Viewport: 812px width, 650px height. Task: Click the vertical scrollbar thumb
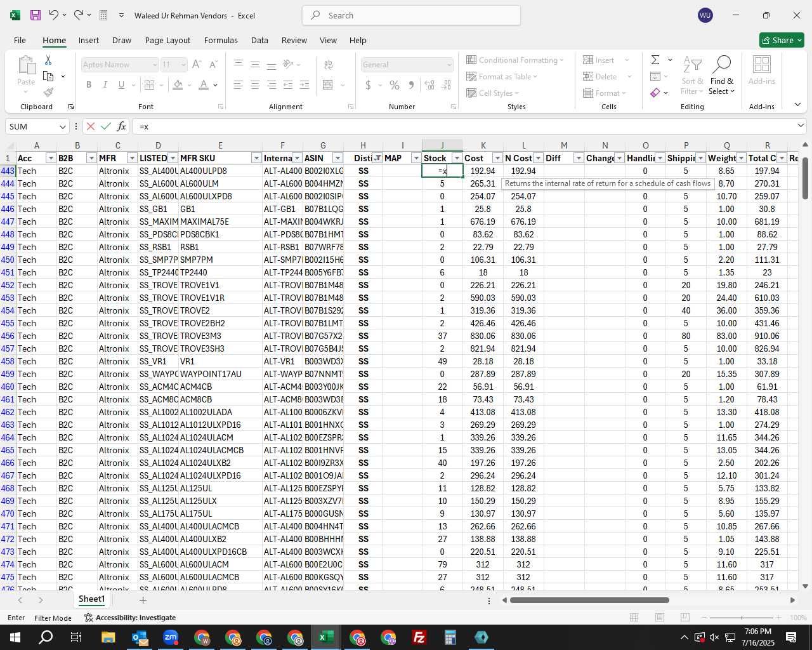point(806,178)
